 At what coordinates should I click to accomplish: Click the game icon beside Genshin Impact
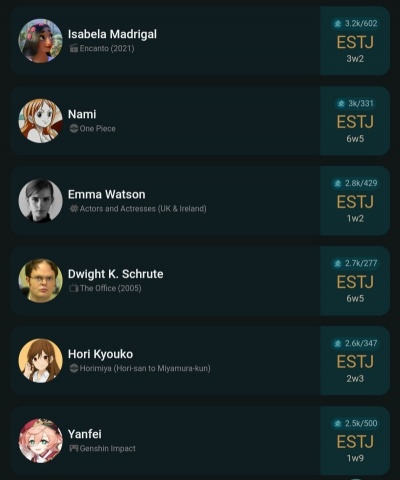pyautogui.click(x=73, y=448)
